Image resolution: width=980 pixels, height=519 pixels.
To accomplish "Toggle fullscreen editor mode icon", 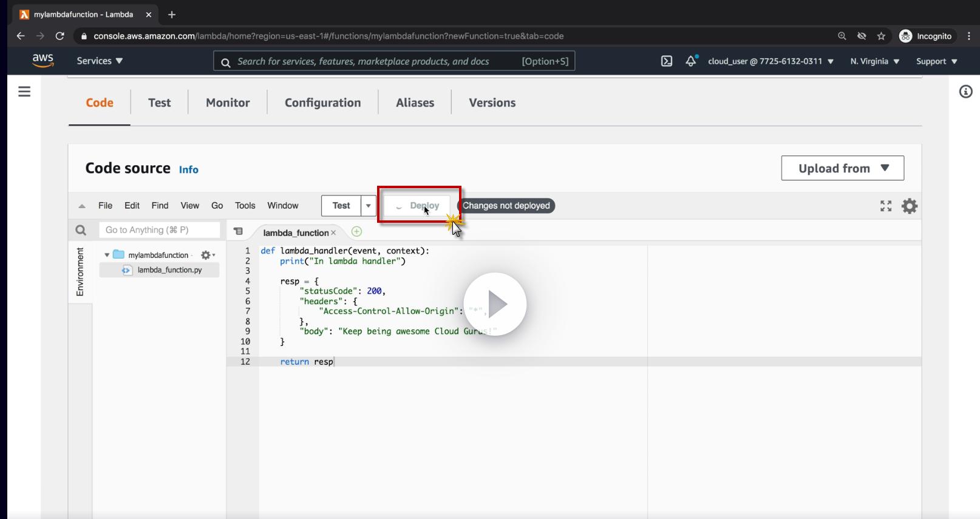I will (x=886, y=206).
